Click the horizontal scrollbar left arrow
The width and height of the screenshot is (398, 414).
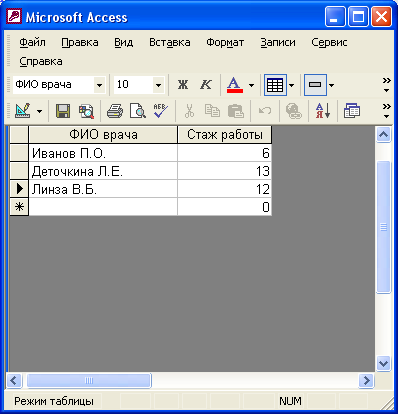tap(14, 380)
